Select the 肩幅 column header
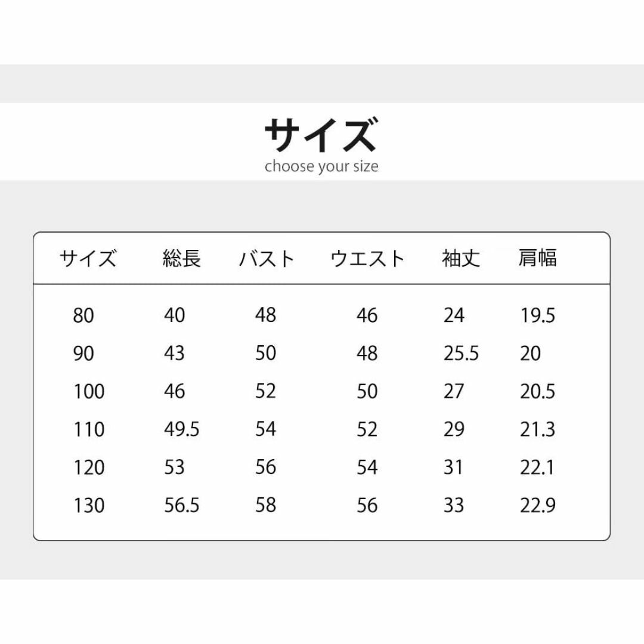Viewport: 644px width, 644px height. point(537,258)
